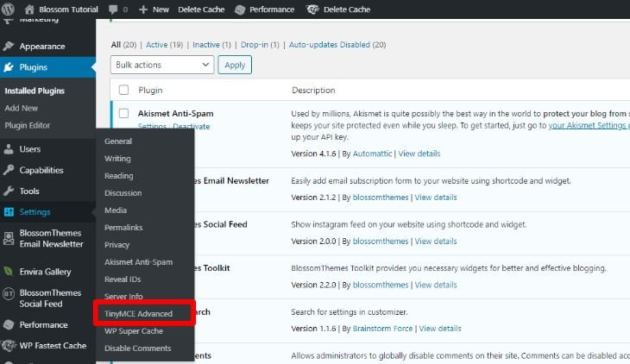The height and width of the screenshot is (364, 630).
Task: Click the Performance cube icon in admin bar
Action: pyautogui.click(x=240, y=9)
